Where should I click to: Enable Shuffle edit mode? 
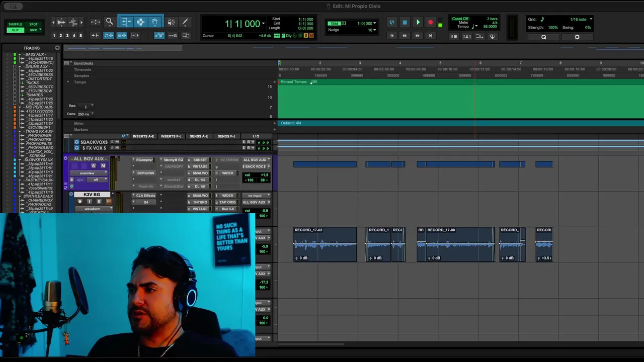16,24
